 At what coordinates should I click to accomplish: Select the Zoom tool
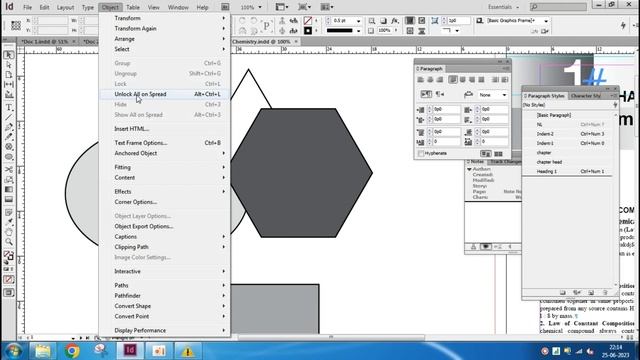coord(9,242)
